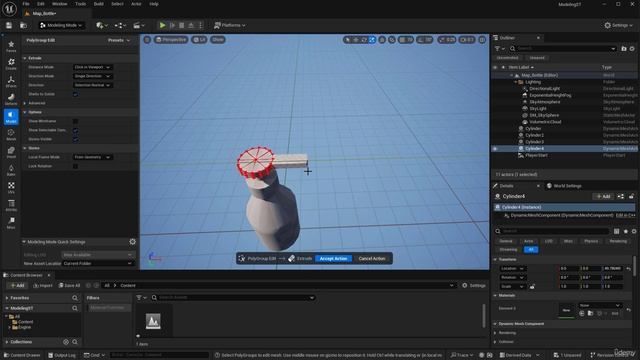
Task: Open Direction Mode dropdown
Action: click(x=93, y=76)
